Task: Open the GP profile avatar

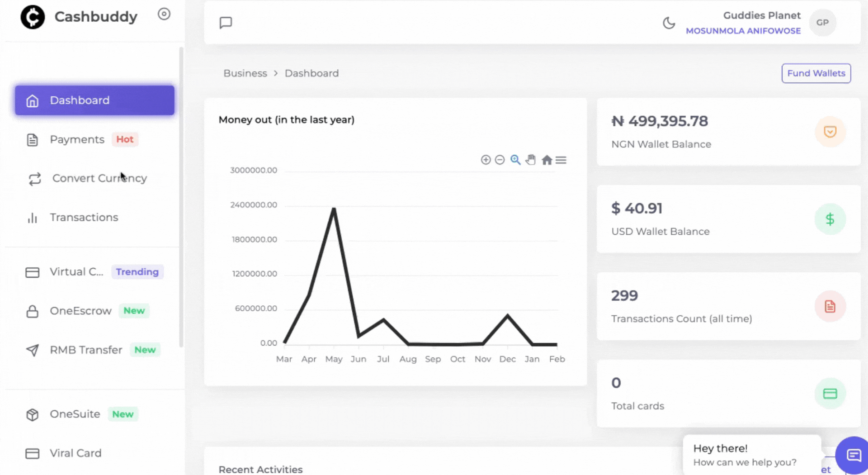Action: click(822, 23)
